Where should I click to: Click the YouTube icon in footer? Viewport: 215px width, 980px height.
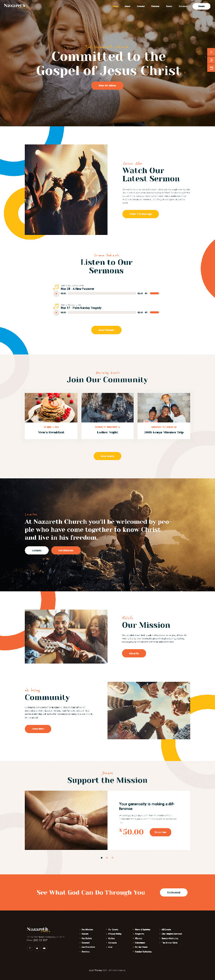(44, 948)
